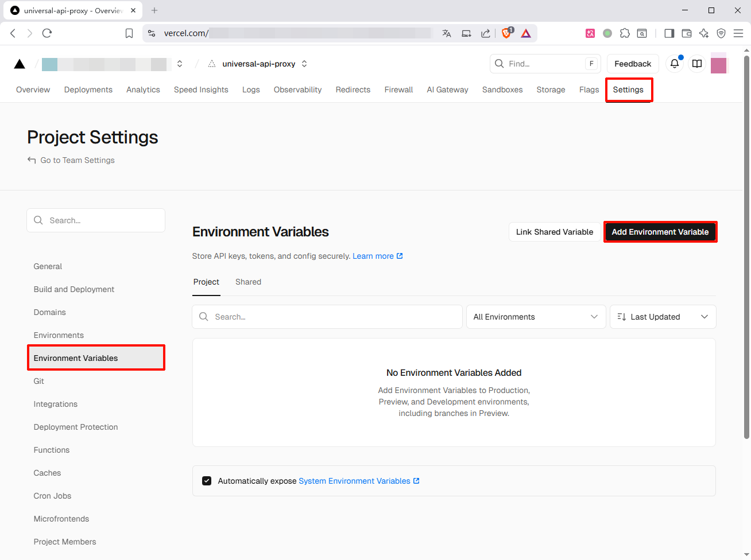This screenshot has height=560, width=751.
Task: Switch to the Shared tab
Action: click(x=248, y=282)
